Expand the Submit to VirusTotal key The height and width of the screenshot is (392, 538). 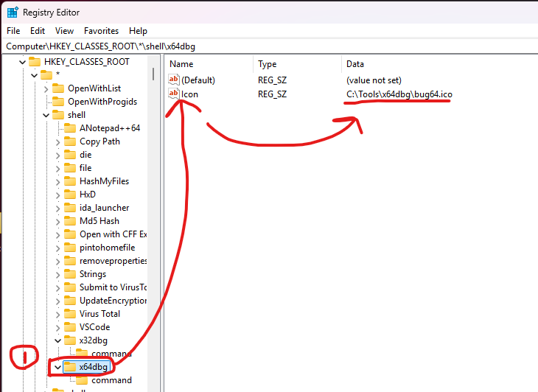[x=57, y=288]
